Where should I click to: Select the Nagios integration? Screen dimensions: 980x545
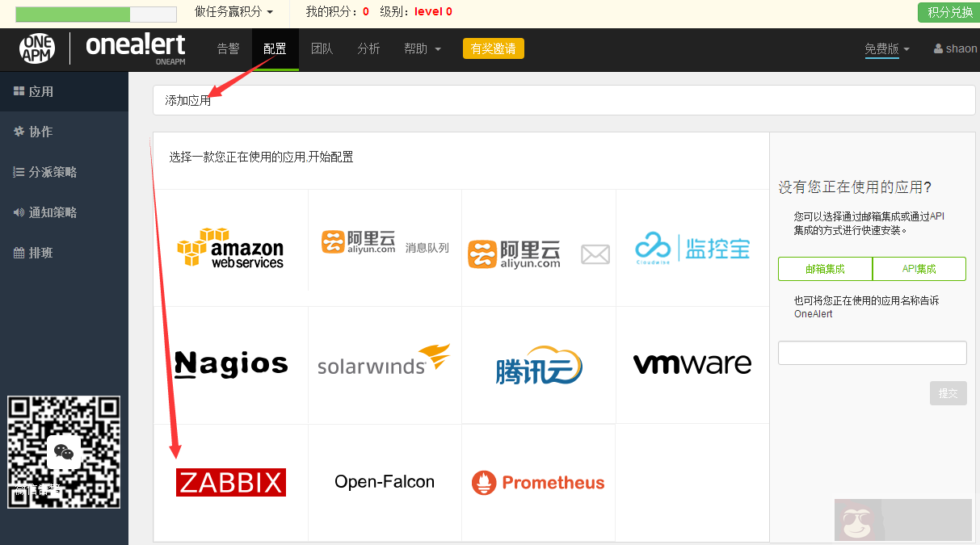tap(230, 364)
